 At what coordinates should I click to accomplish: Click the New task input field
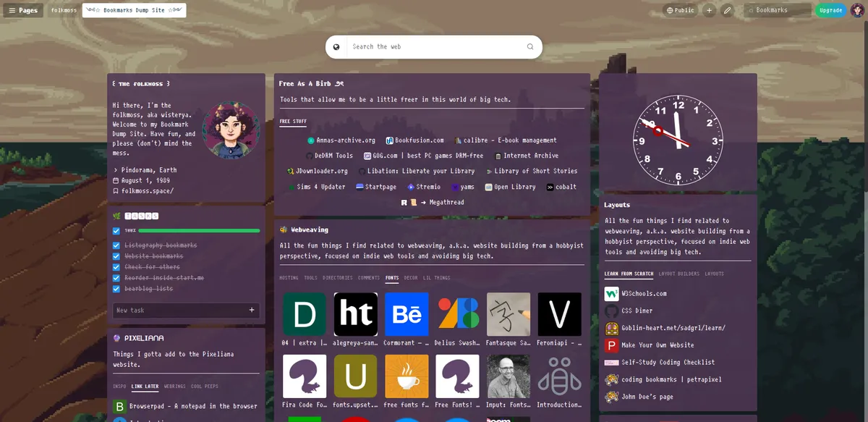(x=179, y=310)
